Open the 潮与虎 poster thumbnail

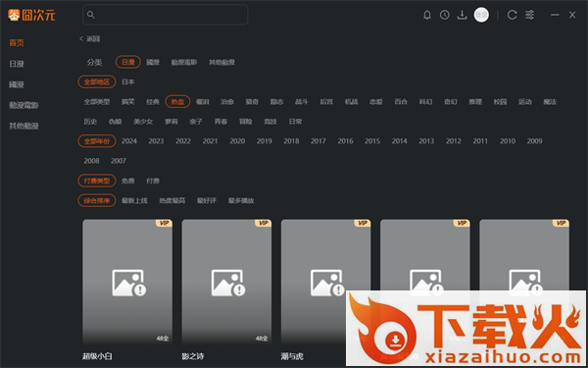pyautogui.click(x=326, y=283)
